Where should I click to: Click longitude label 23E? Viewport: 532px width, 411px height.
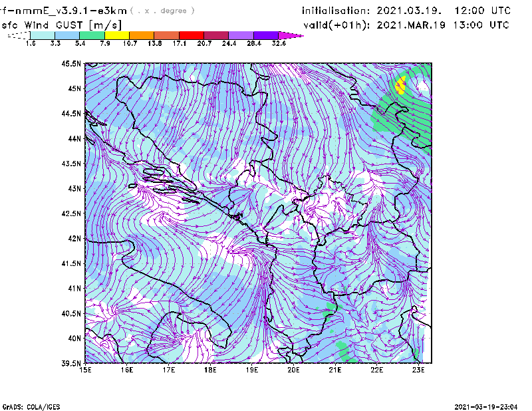pos(418,370)
